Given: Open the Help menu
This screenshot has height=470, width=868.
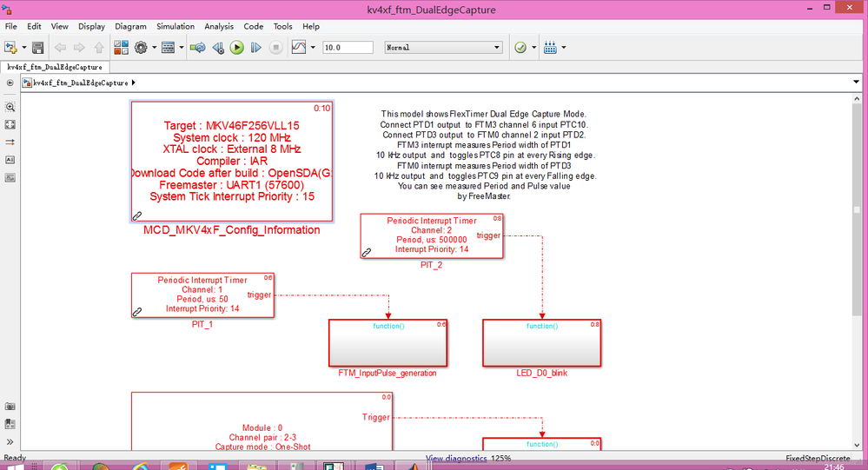Looking at the screenshot, I should [x=311, y=27].
